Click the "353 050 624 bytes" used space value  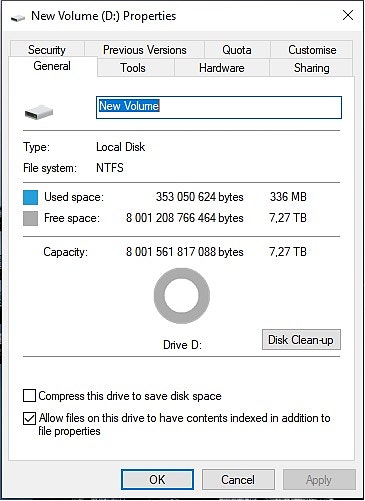[199, 197]
